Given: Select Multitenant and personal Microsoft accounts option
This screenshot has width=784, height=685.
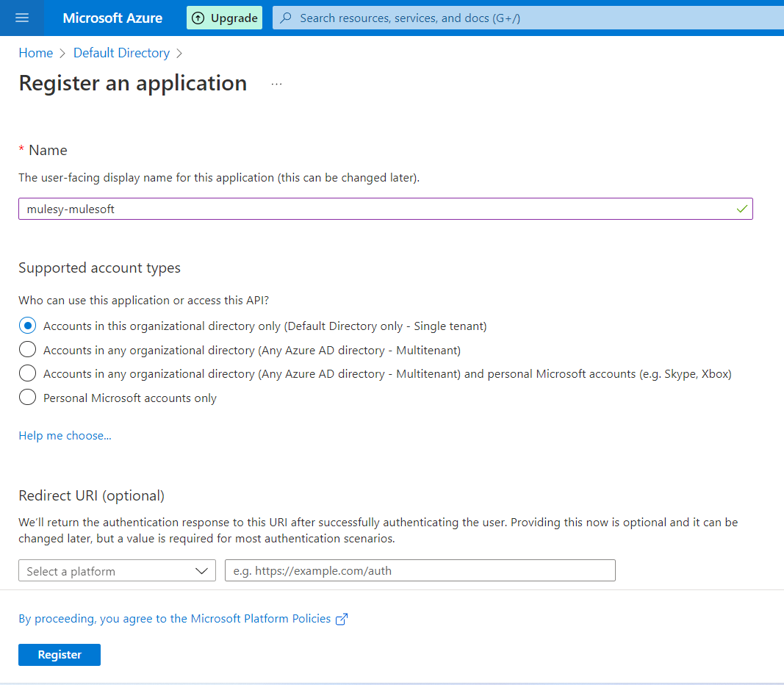Looking at the screenshot, I should tap(27, 373).
